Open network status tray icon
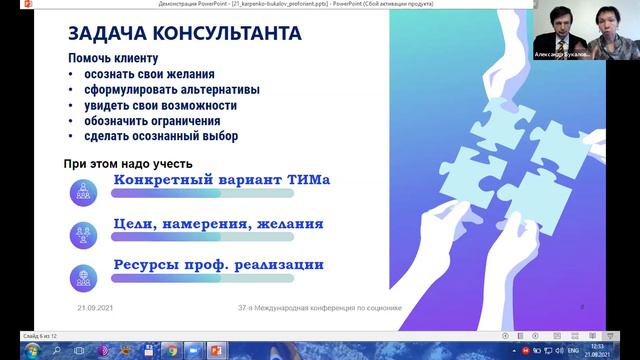The image size is (640, 360). tap(548, 351)
